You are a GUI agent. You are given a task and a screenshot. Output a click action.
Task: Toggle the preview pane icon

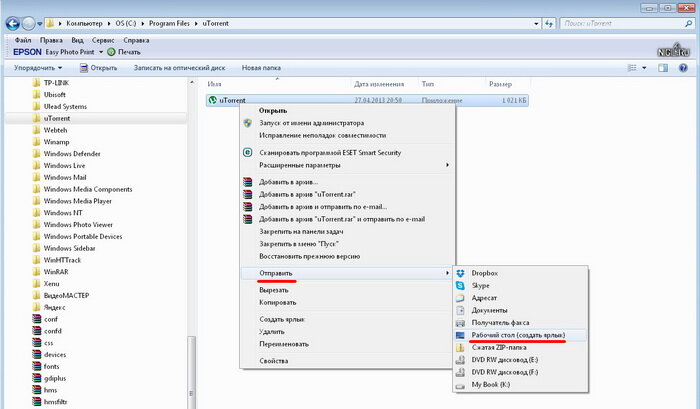point(663,68)
